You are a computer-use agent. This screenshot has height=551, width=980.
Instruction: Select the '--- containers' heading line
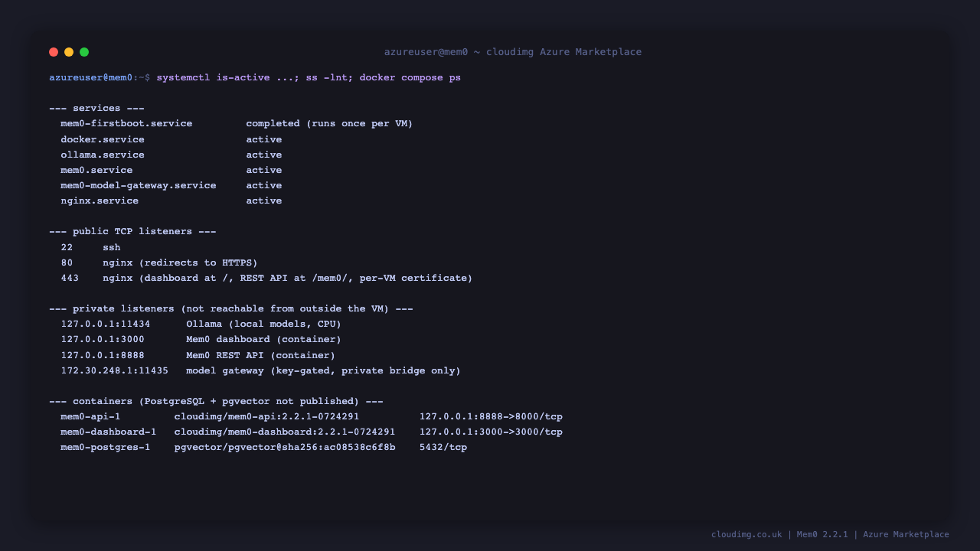click(x=216, y=401)
